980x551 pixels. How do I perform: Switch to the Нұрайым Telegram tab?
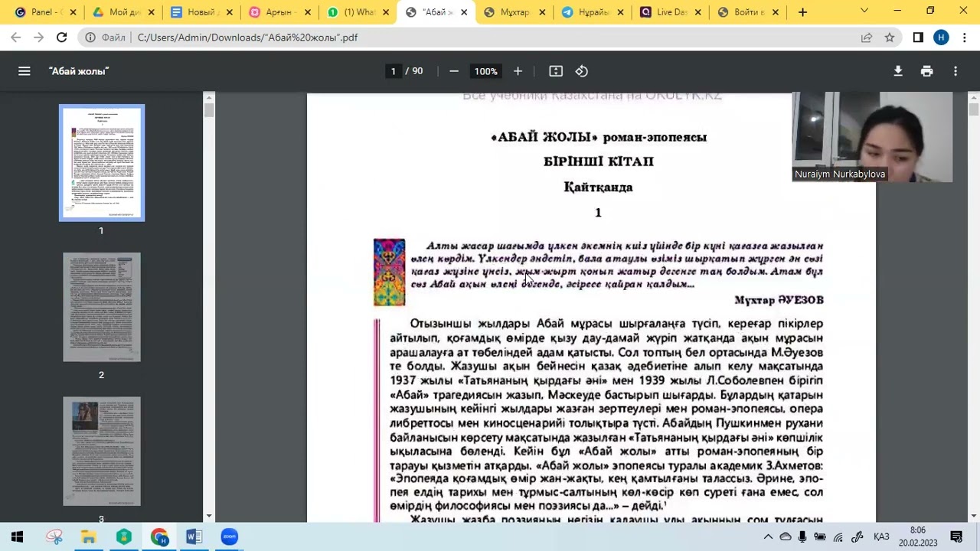tap(593, 12)
